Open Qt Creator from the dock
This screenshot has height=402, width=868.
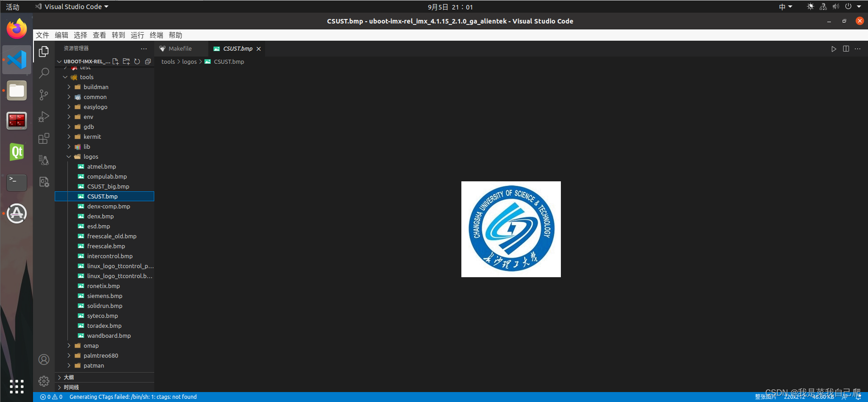[17, 152]
